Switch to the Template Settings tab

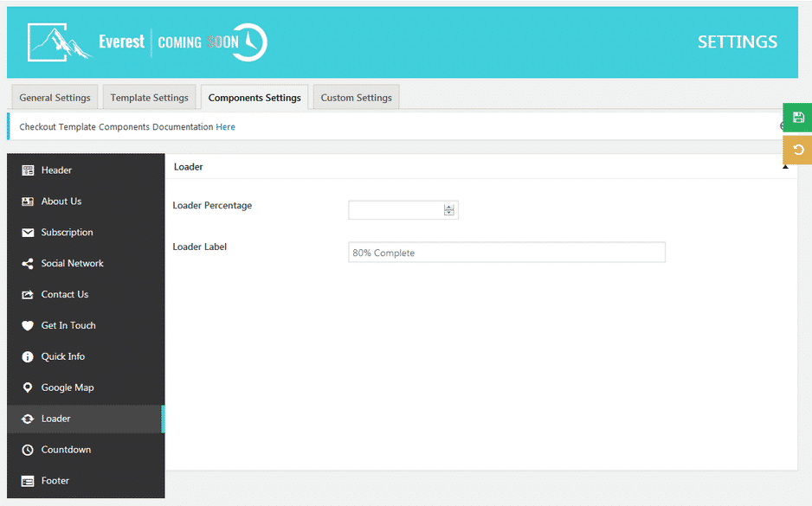tap(149, 97)
